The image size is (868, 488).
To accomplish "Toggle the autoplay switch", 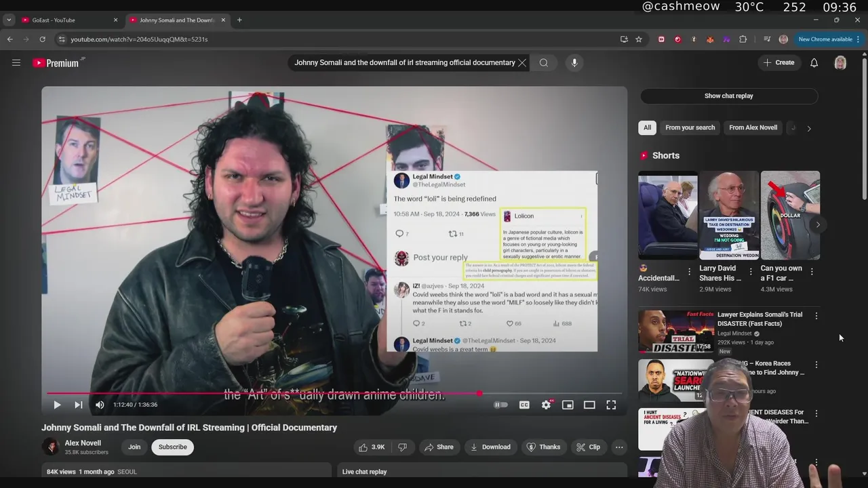I will [x=500, y=405].
